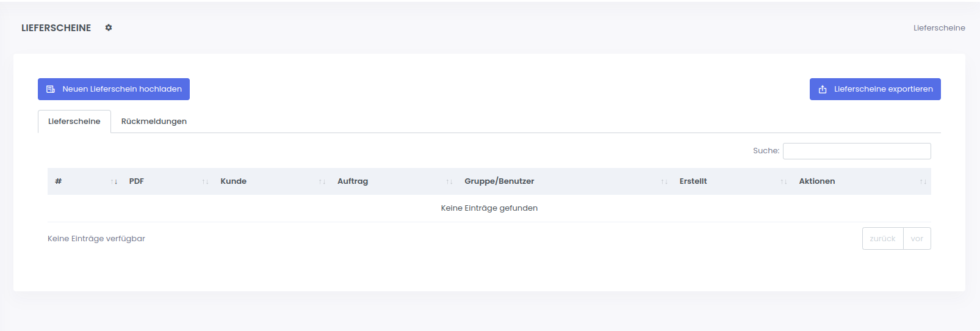The height and width of the screenshot is (331, 980).
Task: Sort the table by the # column arrows
Action: coord(114,181)
